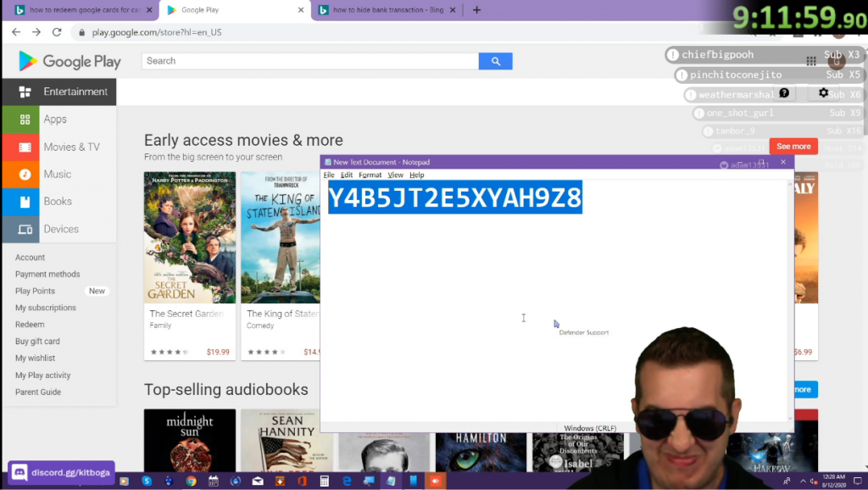Open the Mail app in the taskbar

pos(258,481)
